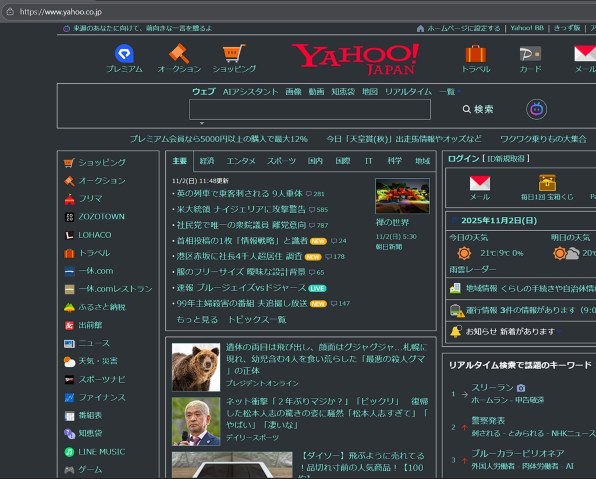This screenshot has height=479, width=596.
Task: Open 天気・災害 in the left sidebar
Action: click(98, 361)
